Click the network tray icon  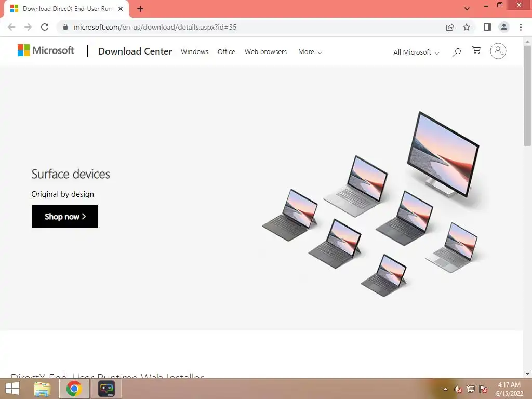[471, 389]
